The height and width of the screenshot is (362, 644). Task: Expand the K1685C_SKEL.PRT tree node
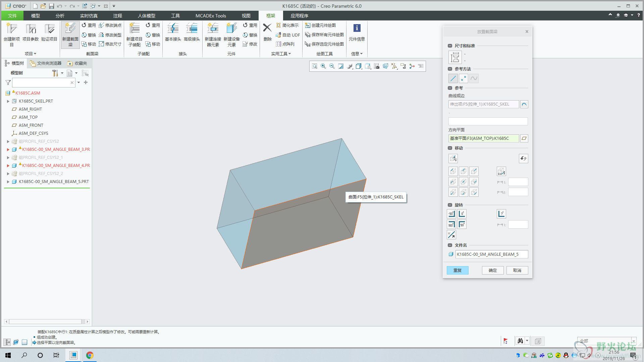[8, 101]
